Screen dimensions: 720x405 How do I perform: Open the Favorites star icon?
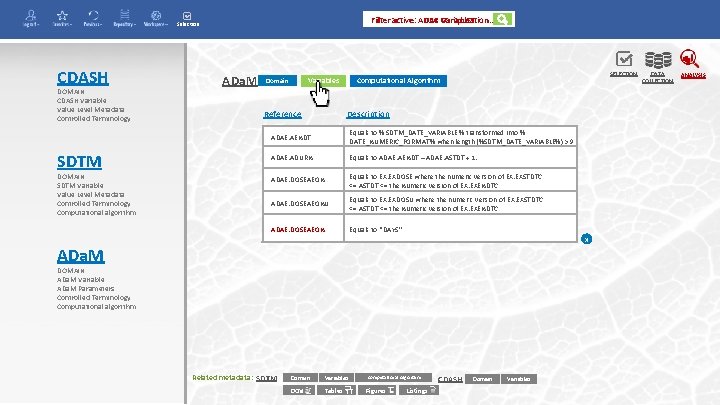coord(62,16)
